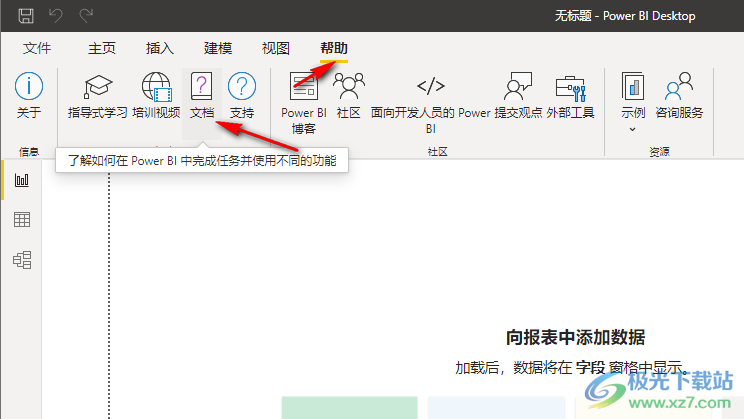Click the Undo arrow icon
This screenshot has width=744, height=419.
coord(56,16)
